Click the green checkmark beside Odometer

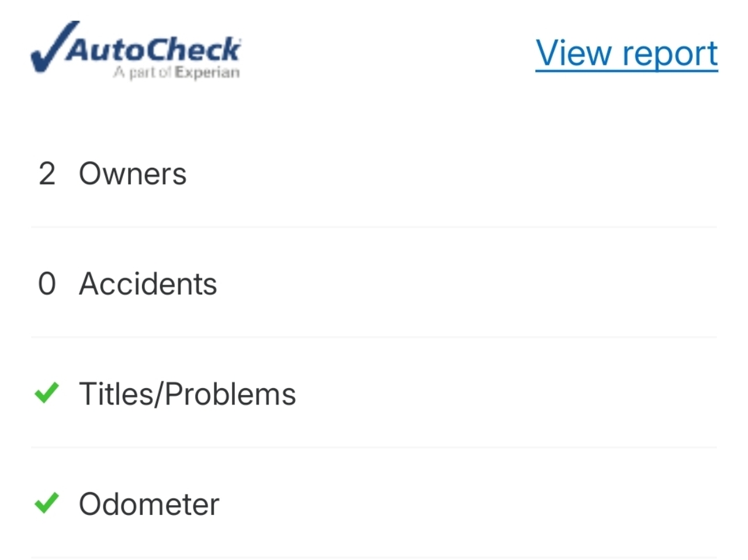47,503
